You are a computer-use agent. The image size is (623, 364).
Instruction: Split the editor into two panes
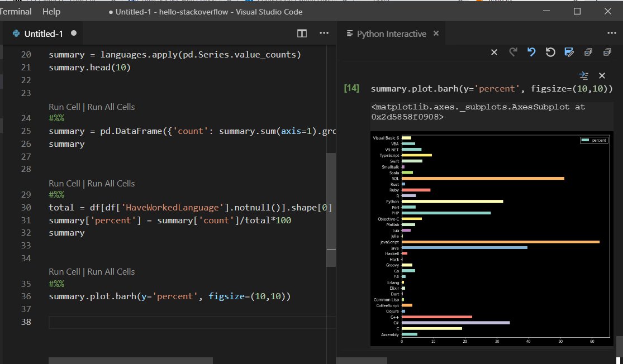[302, 33]
